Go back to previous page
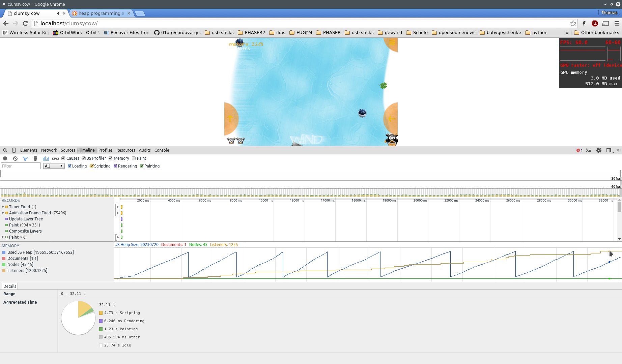Viewport: 622px width, 364px height. [6, 23]
